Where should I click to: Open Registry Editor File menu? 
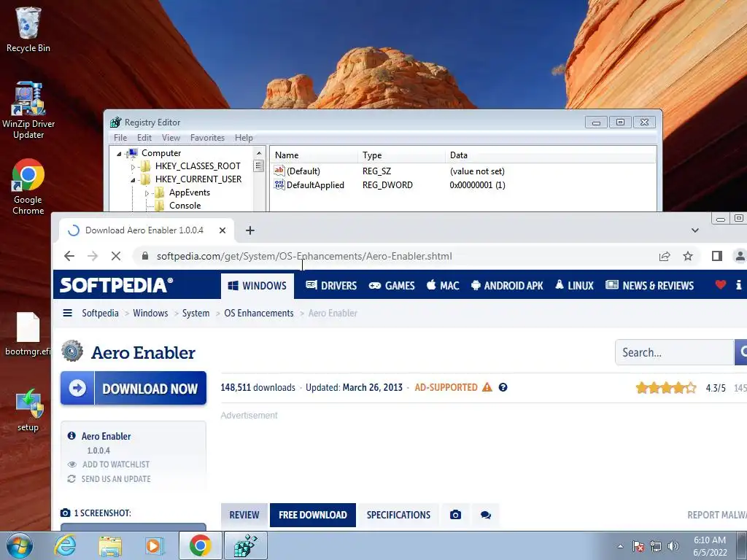tap(120, 138)
